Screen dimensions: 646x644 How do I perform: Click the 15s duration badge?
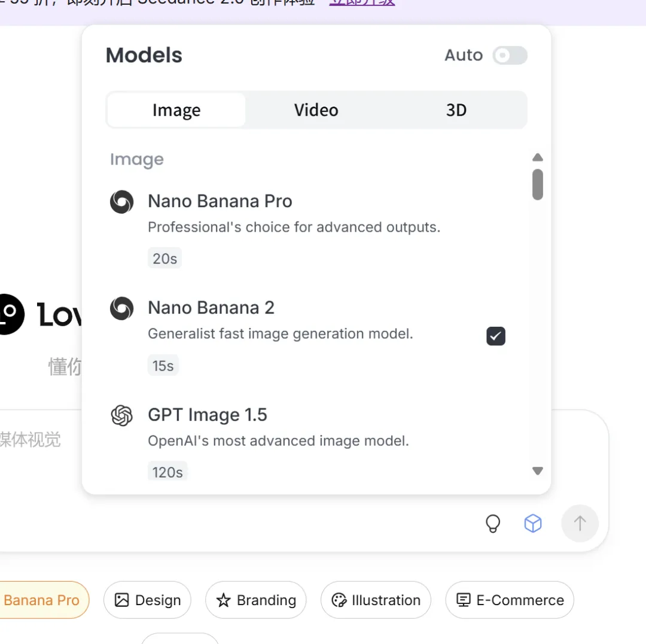[x=163, y=365]
